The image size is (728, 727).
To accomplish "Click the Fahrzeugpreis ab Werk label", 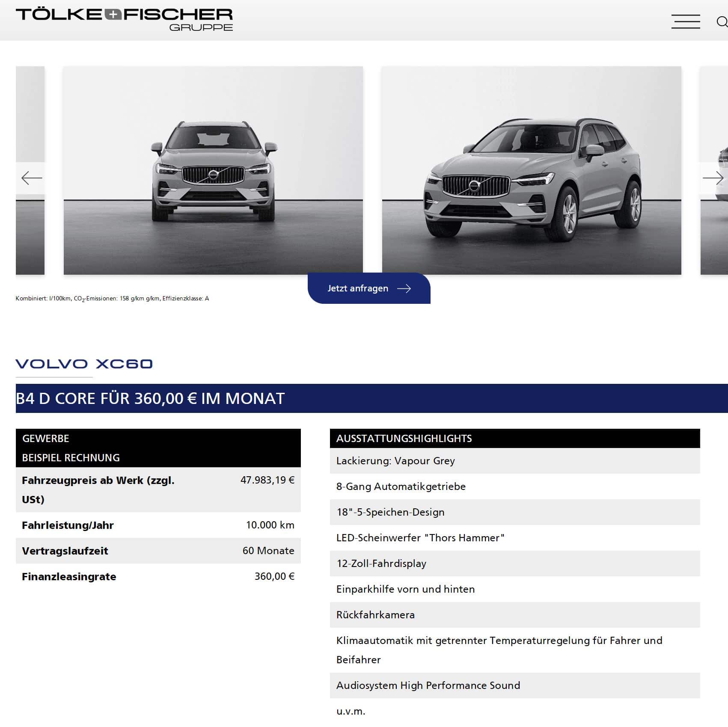I will click(98, 490).
